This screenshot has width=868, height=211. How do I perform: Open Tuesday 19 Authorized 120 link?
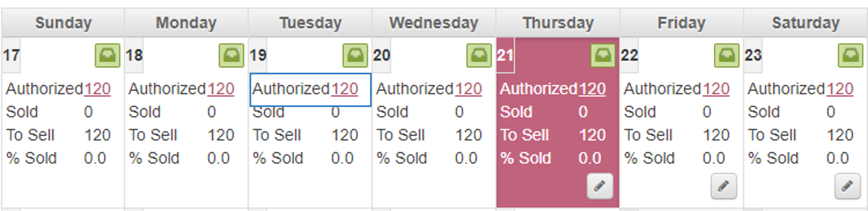tap(345, 89)
